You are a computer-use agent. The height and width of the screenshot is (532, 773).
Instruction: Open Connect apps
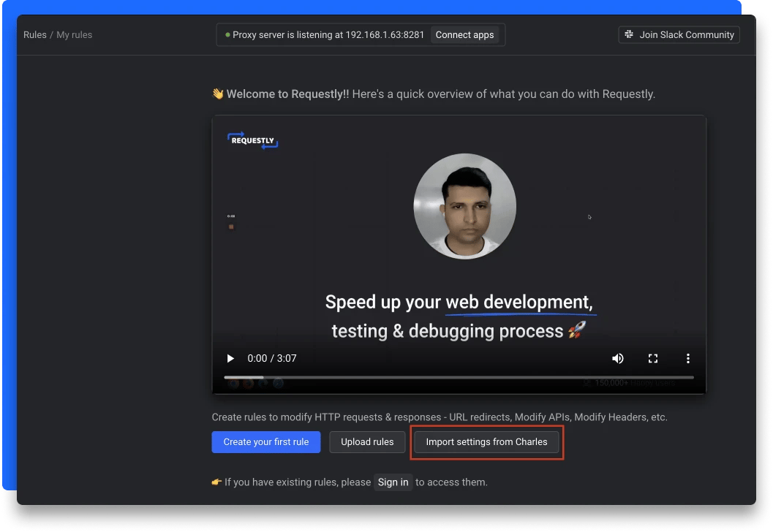[464, 35]
